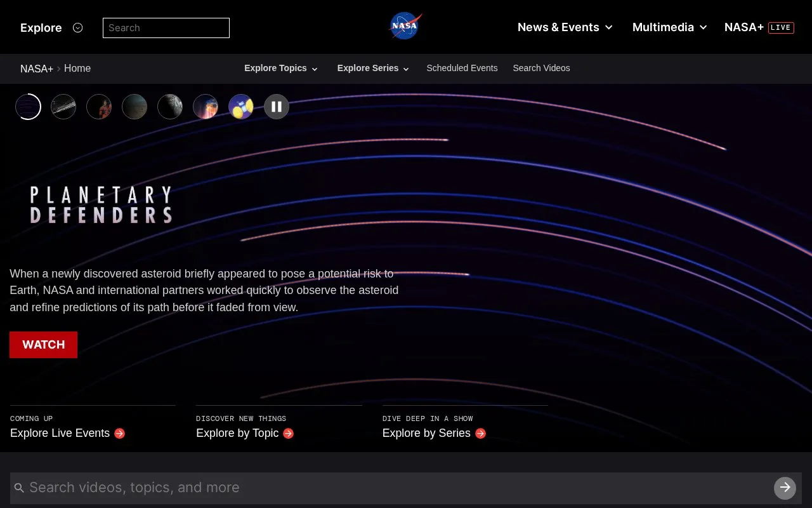Click the magnifier icon in bottom search bar
812x508 pixels.
click(19, 488)
